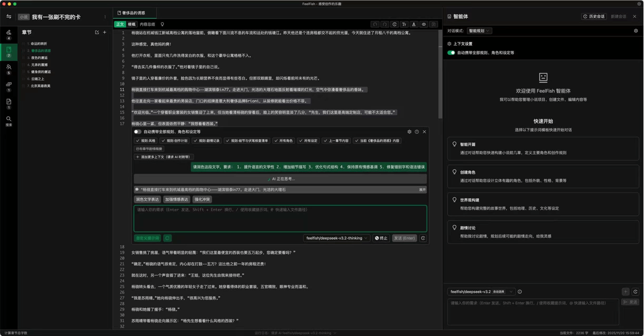Screen dimensions: 644x336
Task: Expand the quoted text with 展开
Action: (422, 190)
